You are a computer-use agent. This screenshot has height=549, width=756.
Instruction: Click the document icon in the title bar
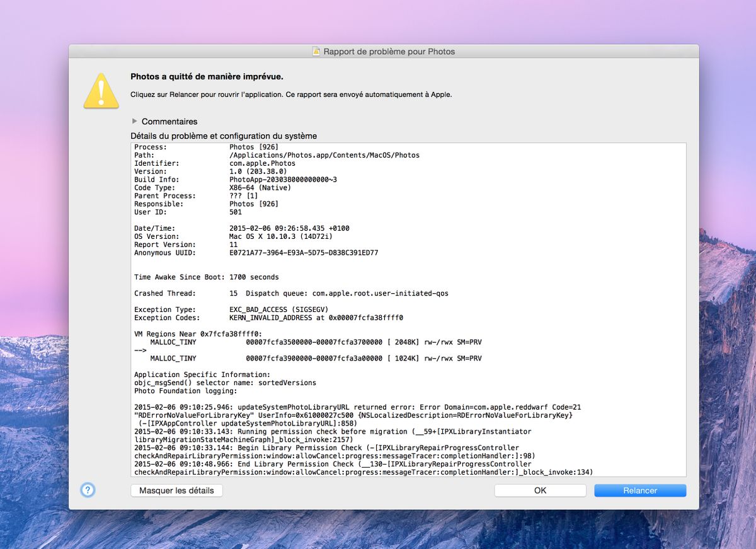click(316, 52)
